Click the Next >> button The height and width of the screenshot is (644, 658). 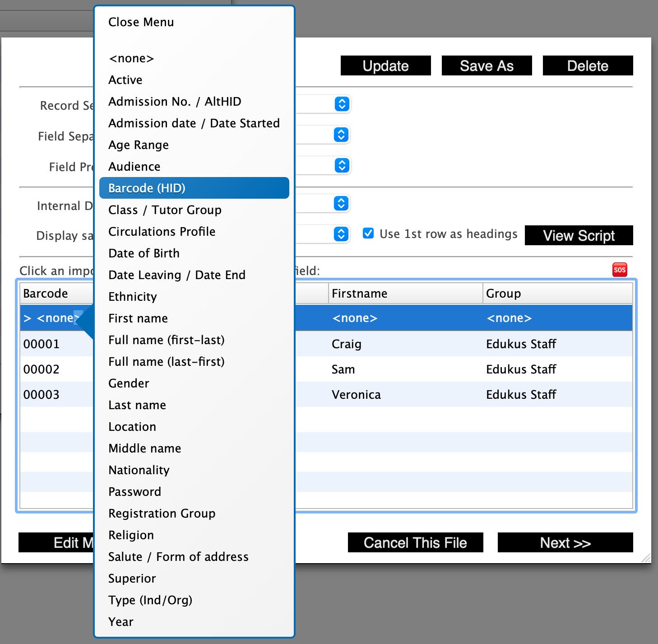point(565,542)
